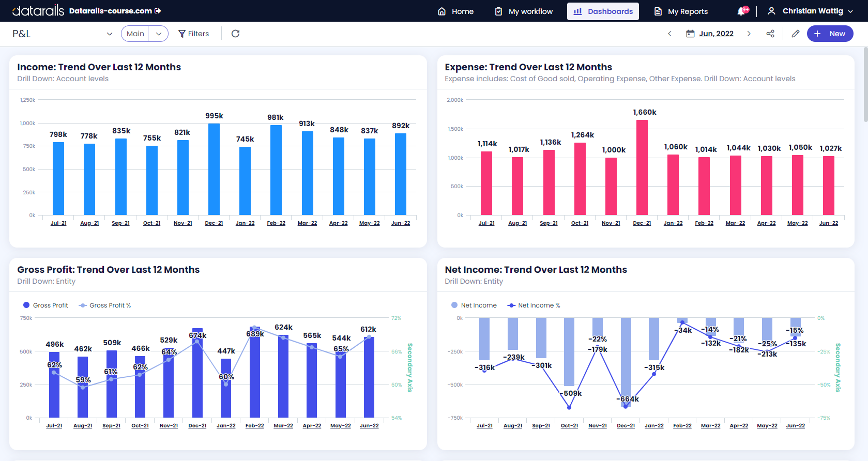
Task: Open the notifications bell
Action: [741, 11]
